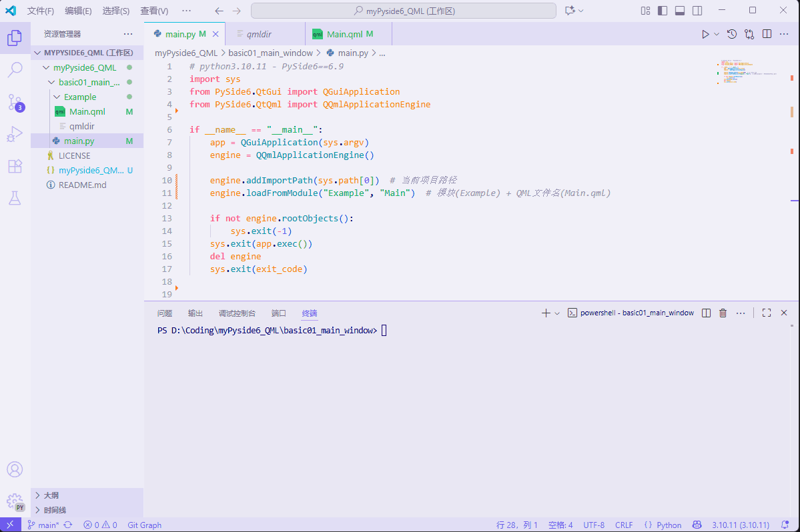The image size is (800, 532).
Task: Go back with the left arrow
Action: pyautogui.click(x=220, y=11)
